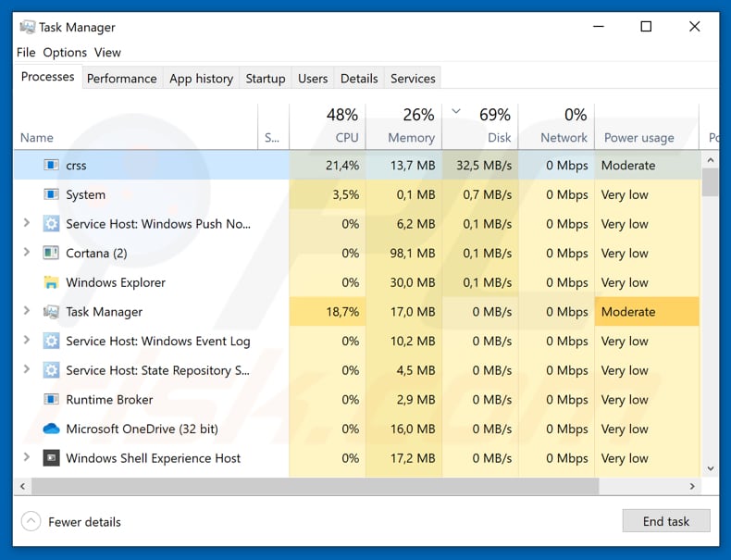
Task: Click the horizontal scrollbar right arrow
Action: tap(692, 486)
